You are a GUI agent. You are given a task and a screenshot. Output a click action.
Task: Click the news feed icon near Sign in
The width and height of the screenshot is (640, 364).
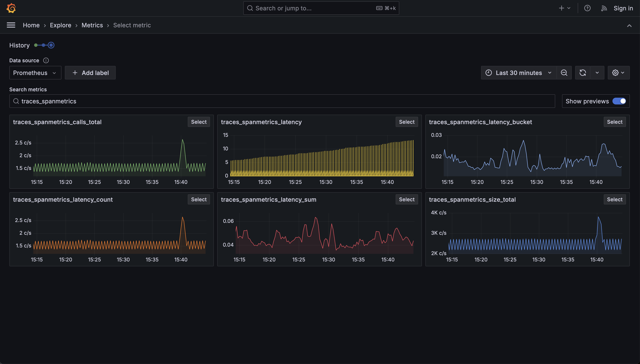604,8
